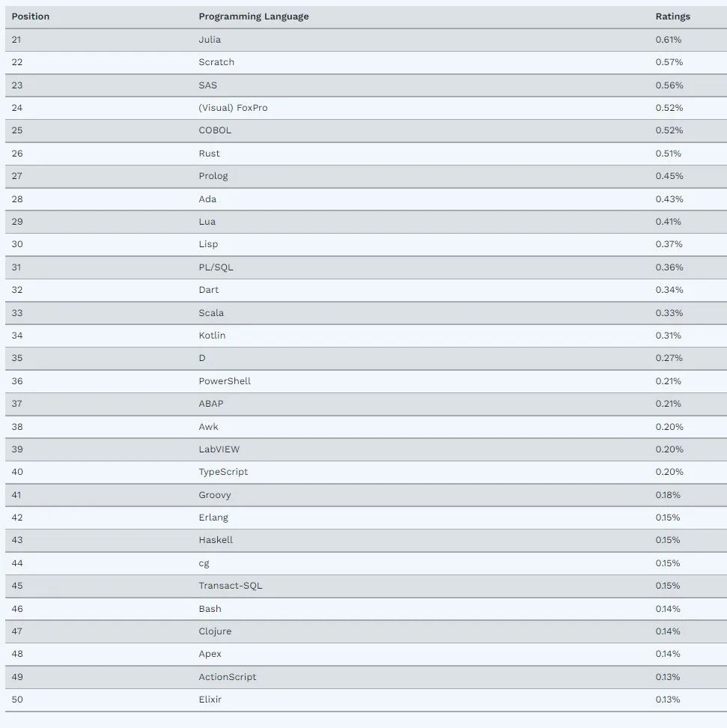Click the Programming Language column header
This screenshot has width=727, height=728.
pos(253,16)
